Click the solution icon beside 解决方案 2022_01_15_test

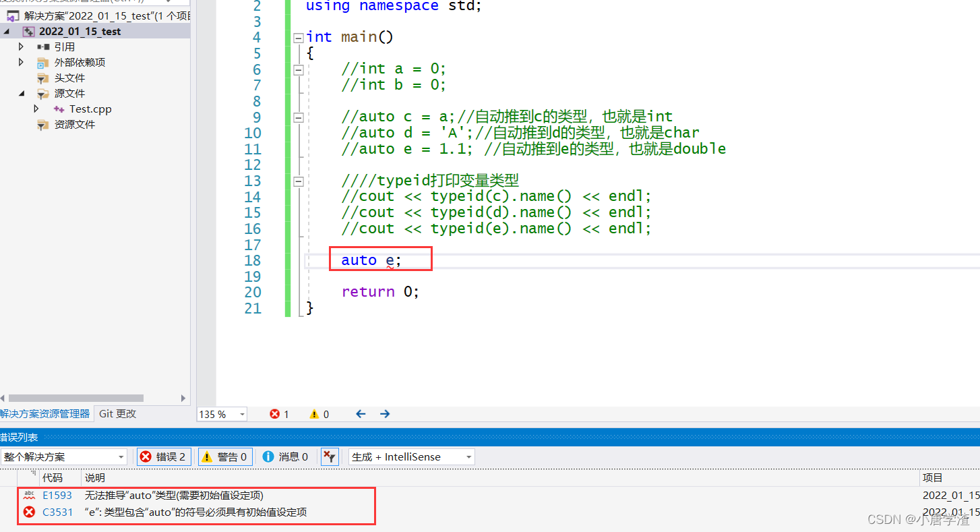(x=13, y=16)
